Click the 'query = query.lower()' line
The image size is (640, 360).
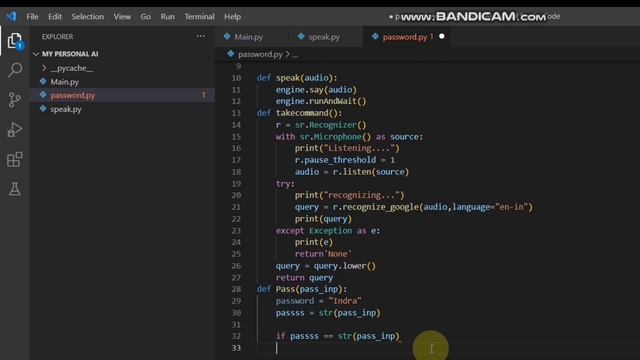pyautogui.click(x=325, y=266)
